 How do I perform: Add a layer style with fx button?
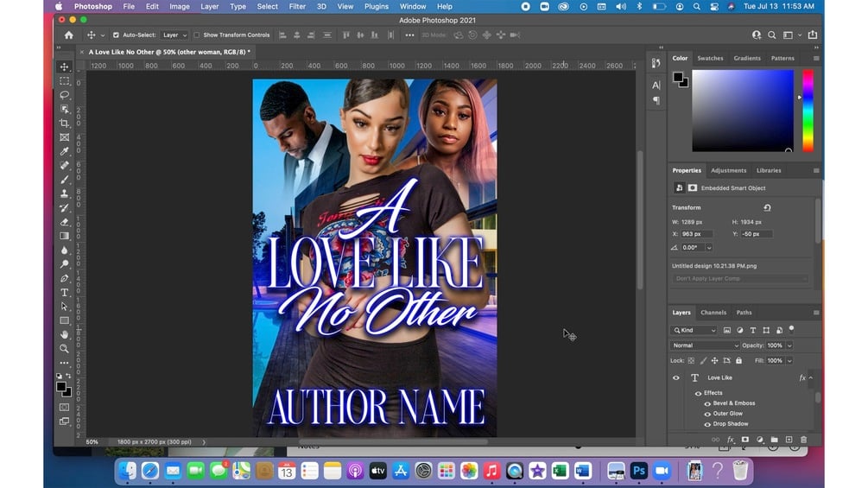point(730,440)
